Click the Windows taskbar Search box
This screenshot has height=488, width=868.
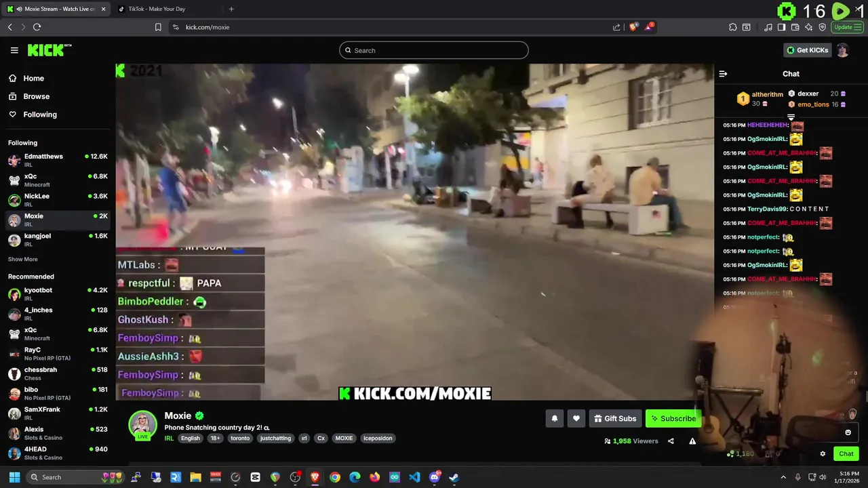76,477
